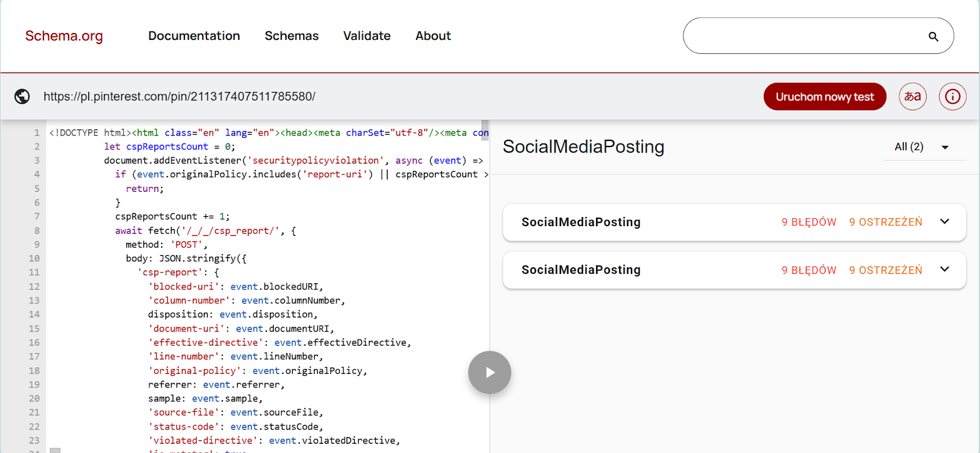Click the 9 OSTRZEŻEŃ label in first result
Image resolution: width=980 pixels, height=453 pixels.
pyautogui.click(x=886, y=222)
